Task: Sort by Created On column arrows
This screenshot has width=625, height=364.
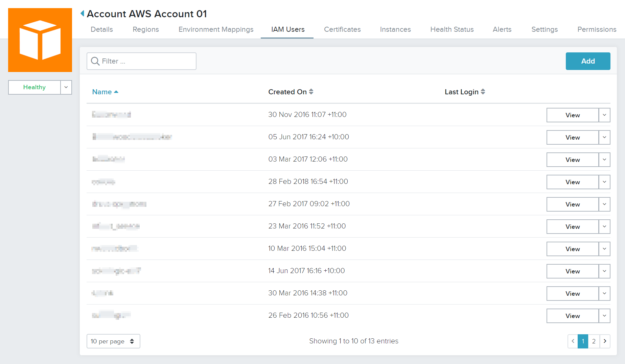Action: [311, 92]
